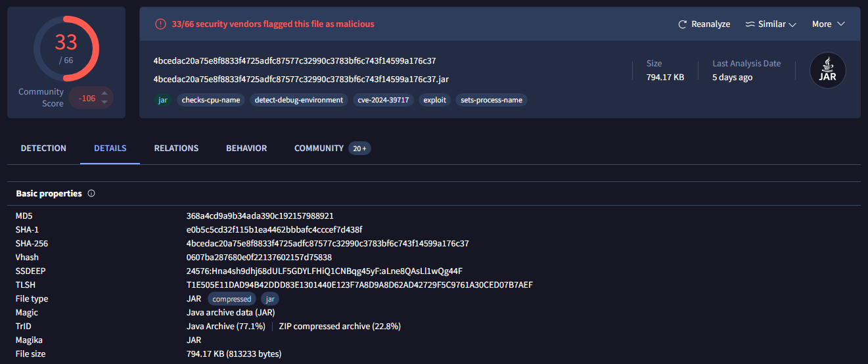Image resolution: width=868 pixels, height=364 pixels.
Task: Select the cve-2024-39717 tag
Action: (382, 101)
